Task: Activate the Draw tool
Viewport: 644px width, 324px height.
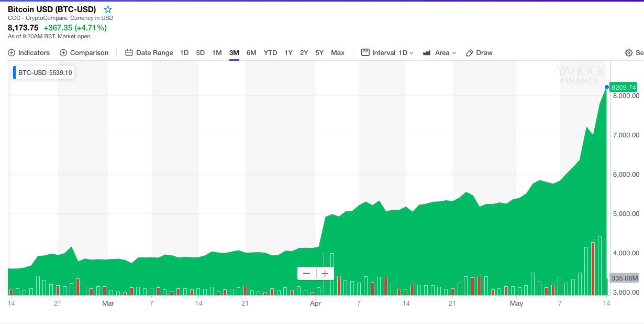Action: coord(479,52)
